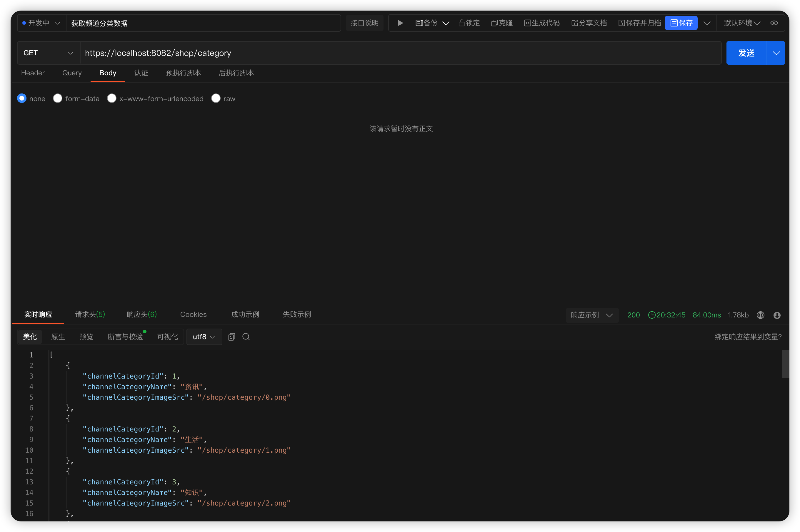This screenshot has width=800, height=532.
Task: Open the 失败示例 tab
Action: coord(297,314)
